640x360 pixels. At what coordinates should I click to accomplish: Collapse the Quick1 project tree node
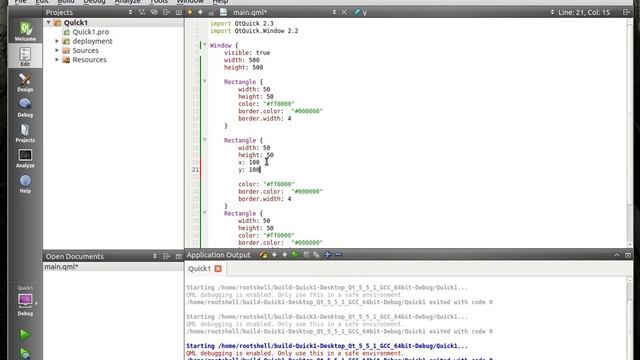pos(49,22)
